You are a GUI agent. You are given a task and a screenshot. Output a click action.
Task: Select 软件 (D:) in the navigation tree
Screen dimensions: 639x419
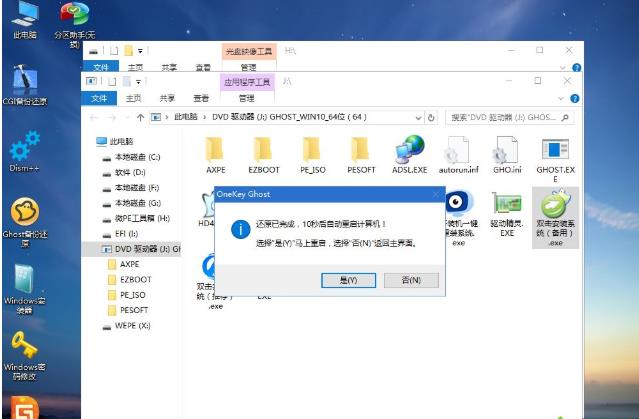[124, 172]
